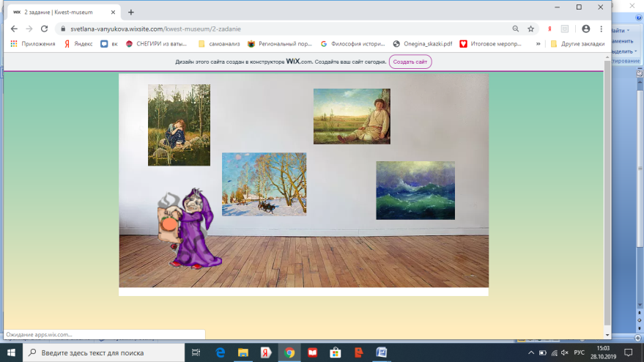Open the 'Философия истори...' bookmark
The image size is (644, 362).
[x=353, y=43]
